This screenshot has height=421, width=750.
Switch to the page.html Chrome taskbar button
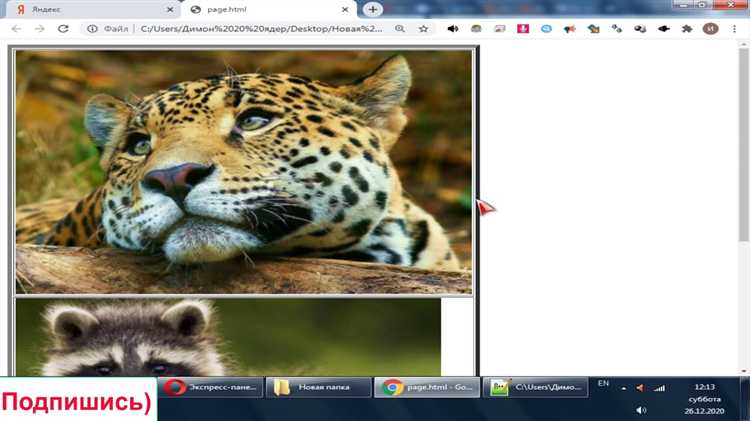tap(427, 387)
